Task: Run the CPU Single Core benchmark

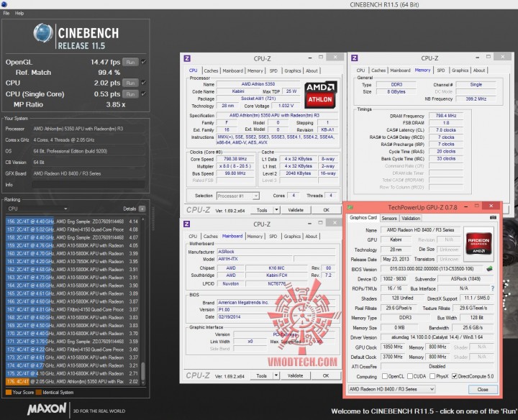Action: click(130, 94)
